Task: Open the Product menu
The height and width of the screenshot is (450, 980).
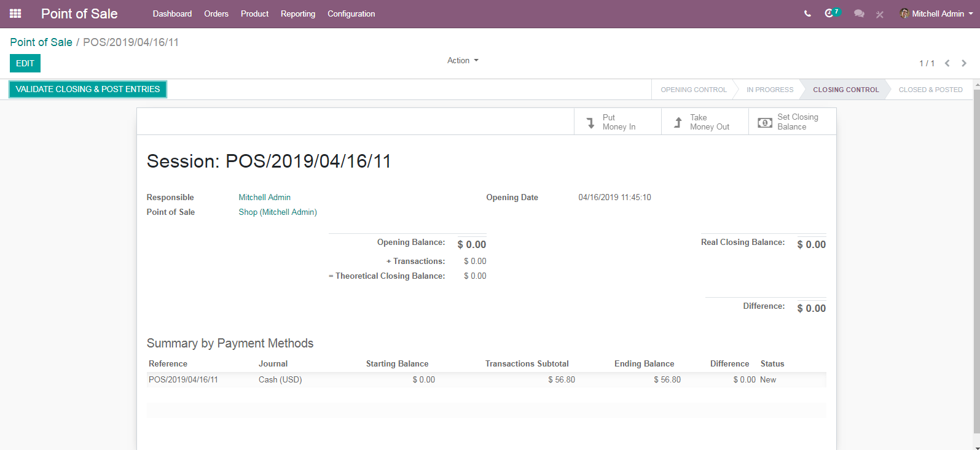Action: pyautogui.click(x=254, y=14)
